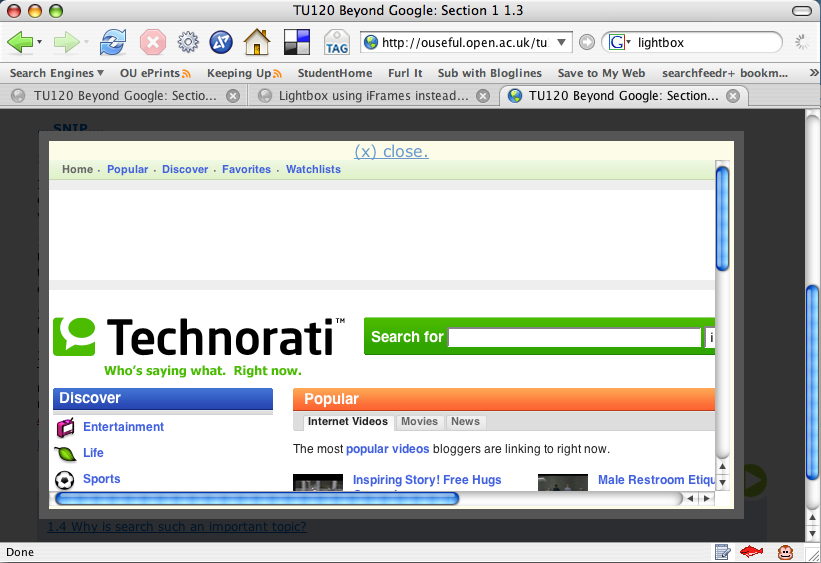
Task: Click the Free Hugs video thumbnail
Action: click(318, 482)
